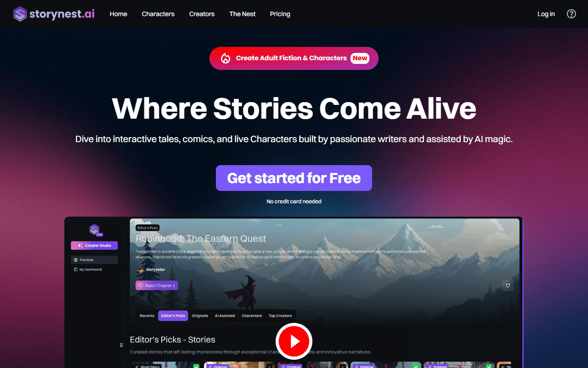Play the demo video with red play button
This screenshot has width=588, height=368.
pos(294,341)
